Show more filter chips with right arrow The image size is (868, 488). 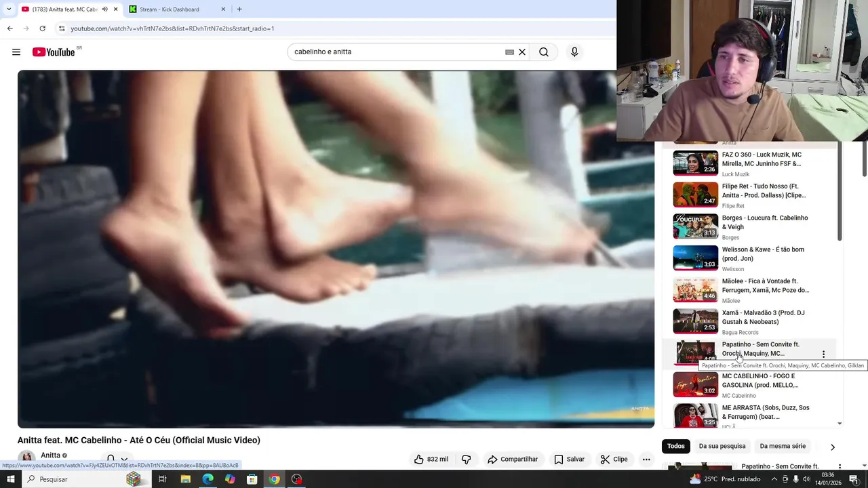click(833, 447)
